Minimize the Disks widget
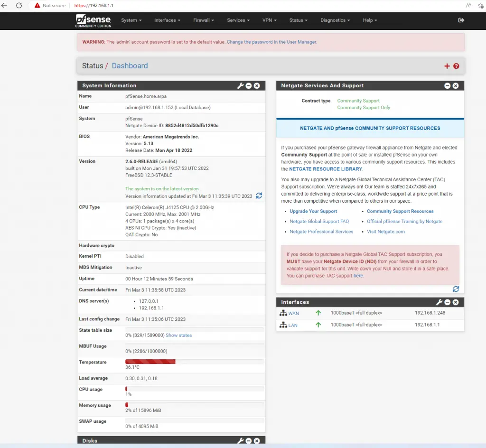 click(x=249, y=441)
